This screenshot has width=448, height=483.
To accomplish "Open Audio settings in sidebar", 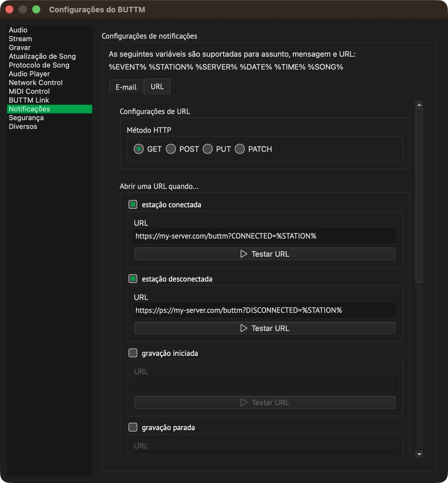I will pyautogui.click(x=50, y=30).
